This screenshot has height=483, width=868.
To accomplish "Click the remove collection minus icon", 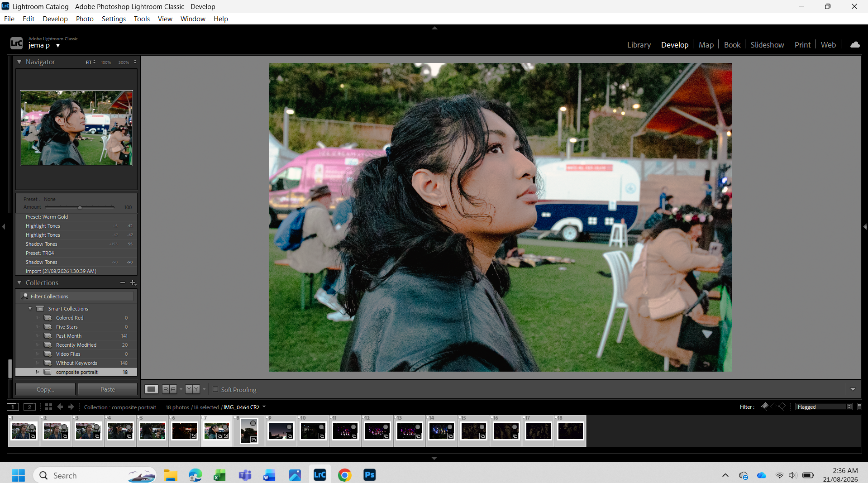I will click(122, 282).
